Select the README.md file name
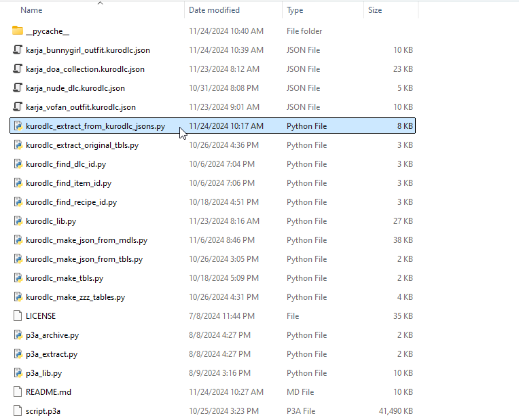 pyautogui.click(x=48, y=392)
